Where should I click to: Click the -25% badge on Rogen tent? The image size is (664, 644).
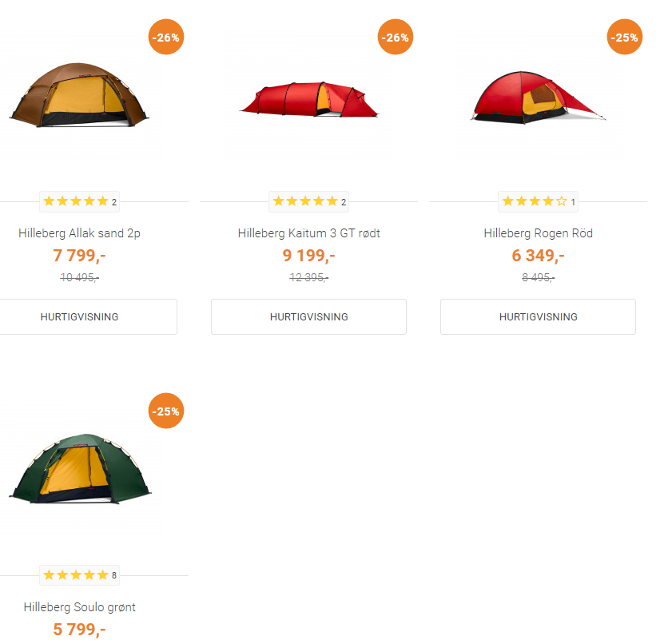click(x=624, y=37)
